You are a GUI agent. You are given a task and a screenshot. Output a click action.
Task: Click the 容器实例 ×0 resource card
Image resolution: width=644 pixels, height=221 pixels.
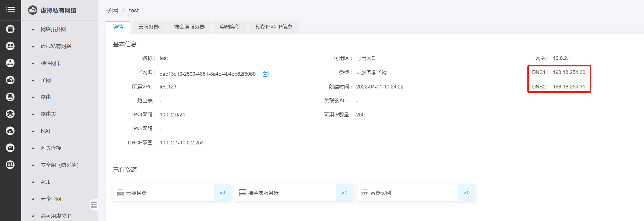[x=416, y=193]
